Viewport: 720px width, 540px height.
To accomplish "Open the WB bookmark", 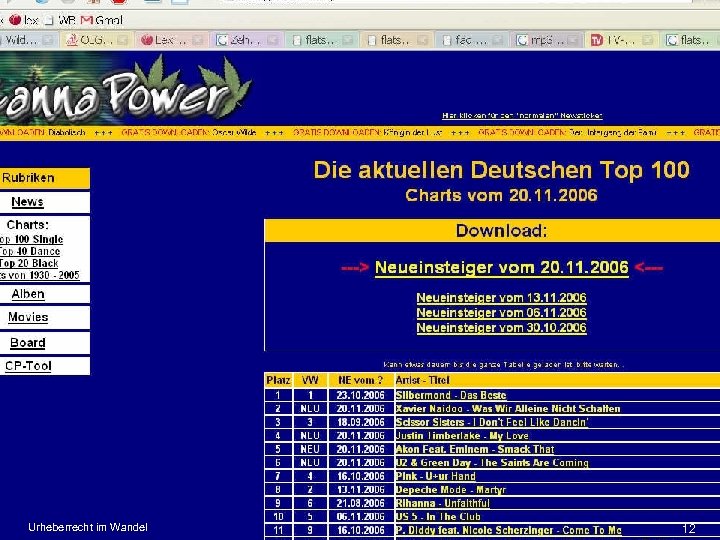I will coord(60,20).
